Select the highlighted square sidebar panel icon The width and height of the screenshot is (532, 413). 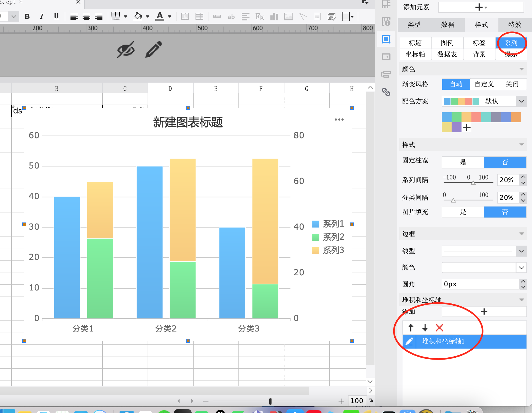click(386, 39)
